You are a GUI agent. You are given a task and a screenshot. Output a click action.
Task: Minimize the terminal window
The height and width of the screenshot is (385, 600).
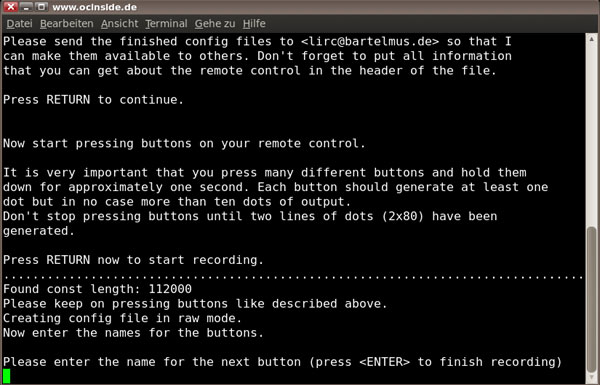point(26,7)
